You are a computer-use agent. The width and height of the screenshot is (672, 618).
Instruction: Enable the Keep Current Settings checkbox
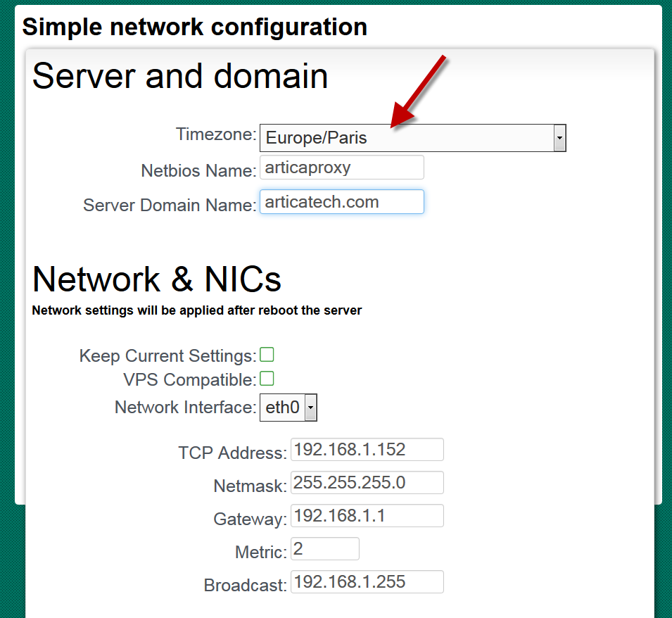tap(267, 355)
